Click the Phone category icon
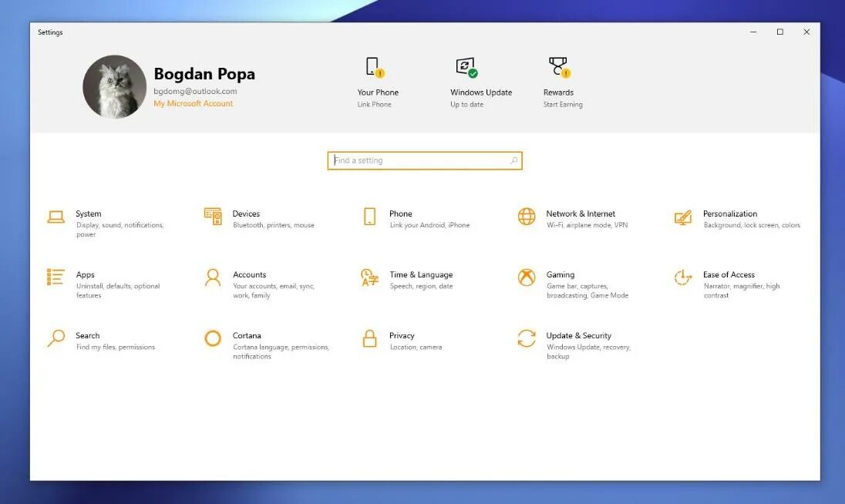845x504 pixels. click(x=370, y=217)
